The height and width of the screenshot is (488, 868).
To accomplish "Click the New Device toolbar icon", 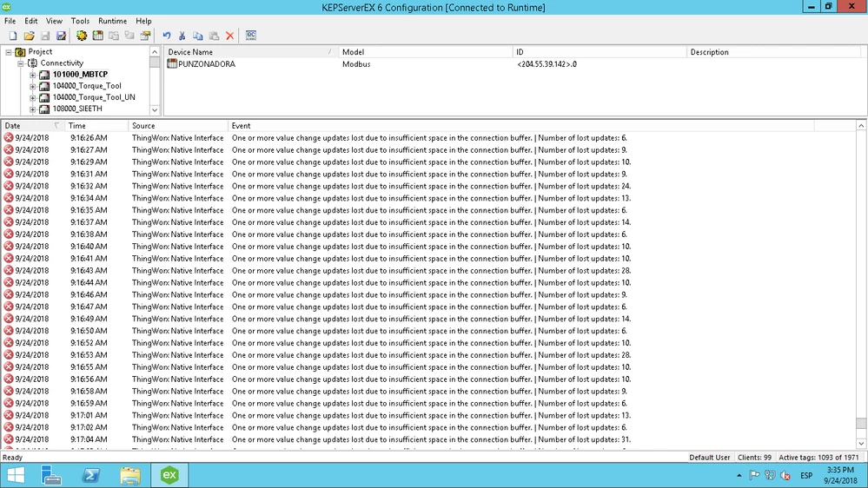I will click(x=97, y=36).
